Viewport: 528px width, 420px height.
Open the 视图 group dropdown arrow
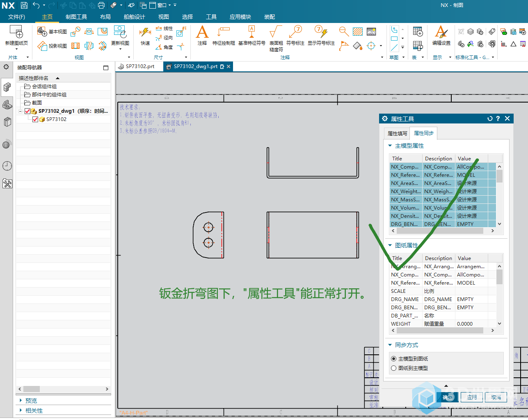pos(129,57)
